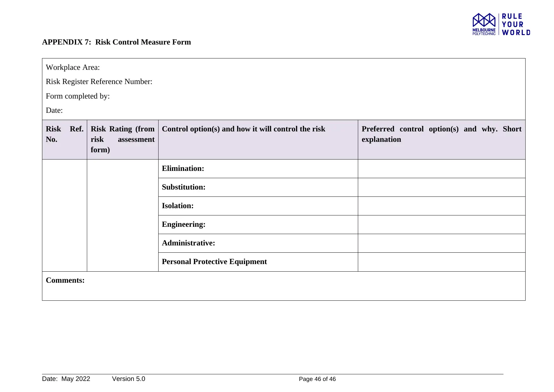Click the 'Engineering:' row label

coord(184,224)
